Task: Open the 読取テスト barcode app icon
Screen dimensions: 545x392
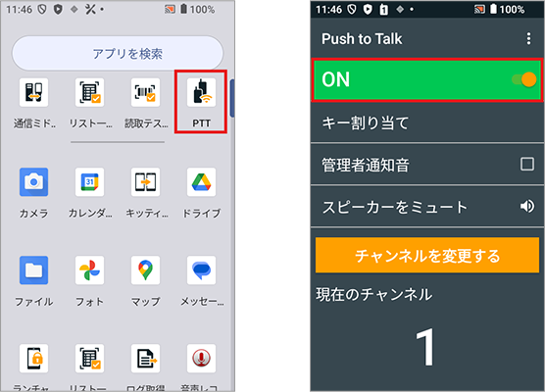Action: 146,92
